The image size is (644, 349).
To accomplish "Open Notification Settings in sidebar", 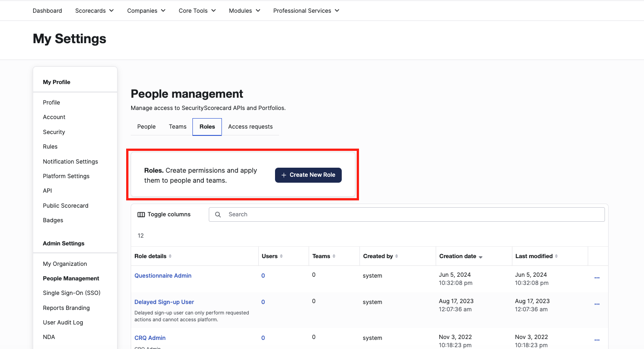I will (x=70, y=162).
